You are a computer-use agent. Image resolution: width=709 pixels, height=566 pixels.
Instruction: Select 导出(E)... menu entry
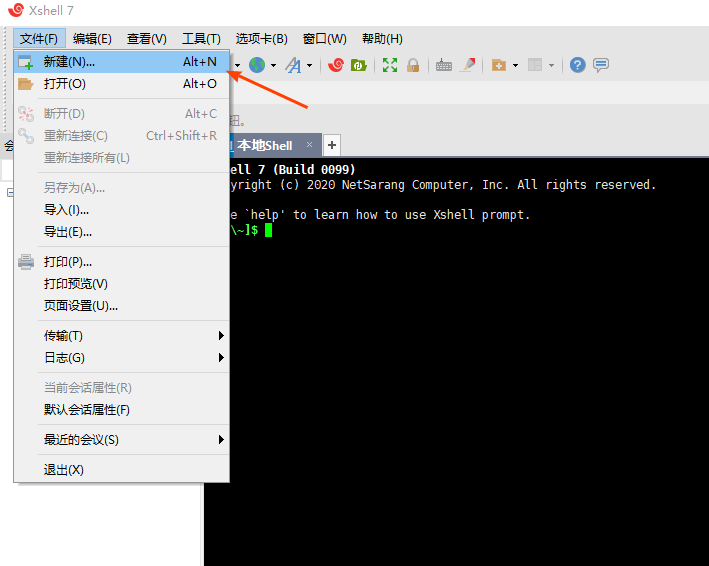(x=122, y=232)
